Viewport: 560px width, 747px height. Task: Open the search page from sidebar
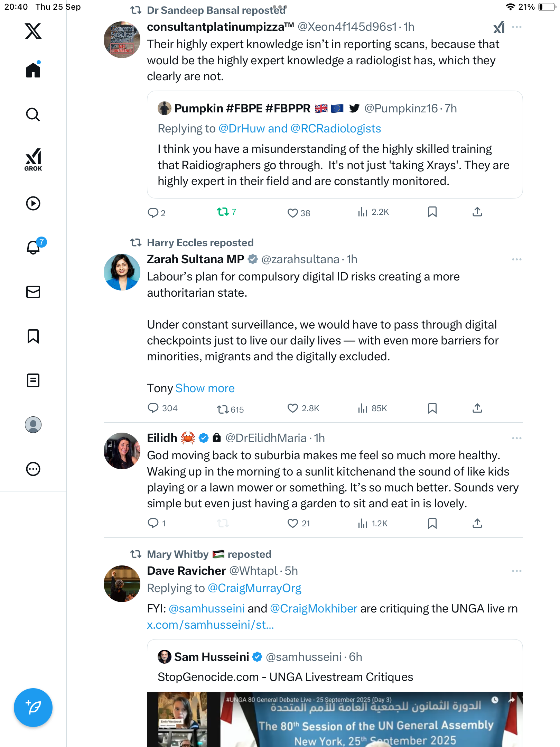33,114
